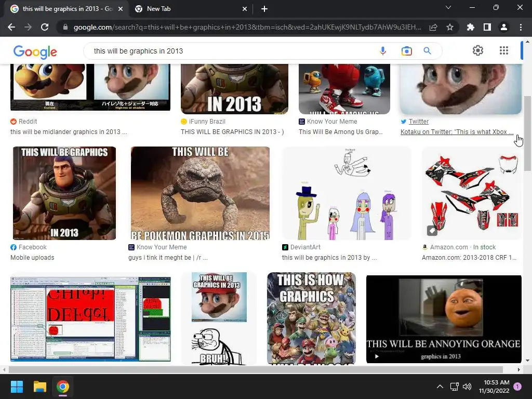Open the Among Us graphics thumbnail
The image size is (532, 399).
[344, 89]
